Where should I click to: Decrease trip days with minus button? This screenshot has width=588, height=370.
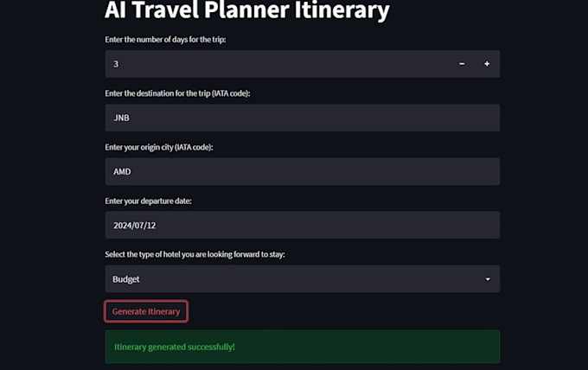(462, 64)
